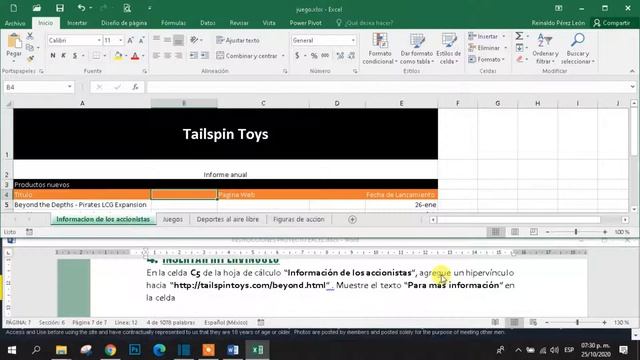Click the insert function fx icon

pos(135,87)
